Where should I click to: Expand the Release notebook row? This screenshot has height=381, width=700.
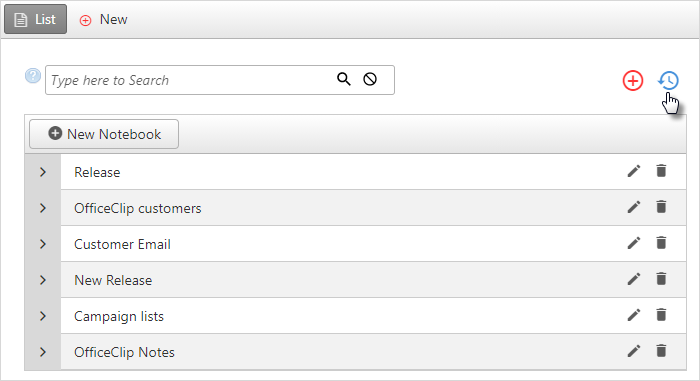coord(43,172)
